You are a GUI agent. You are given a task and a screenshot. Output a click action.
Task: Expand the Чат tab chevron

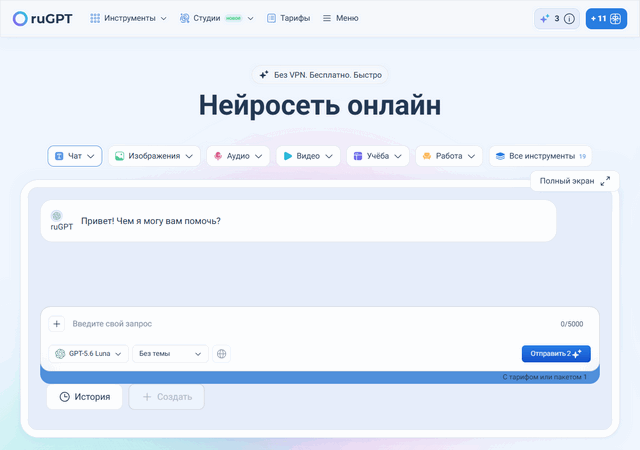[x=91, y=156]
